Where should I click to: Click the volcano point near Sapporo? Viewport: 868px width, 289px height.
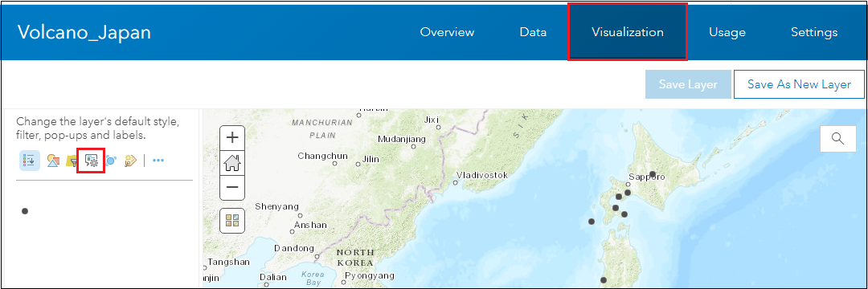[653, 174]
